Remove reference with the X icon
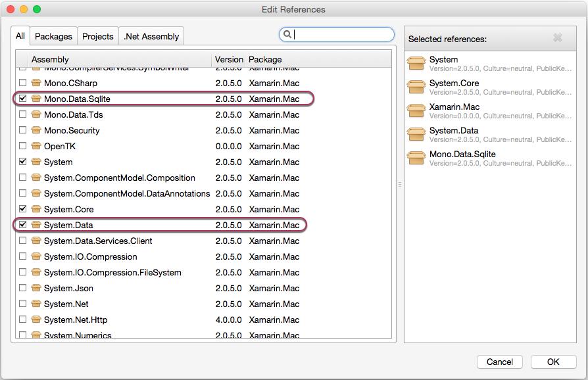 558,37
